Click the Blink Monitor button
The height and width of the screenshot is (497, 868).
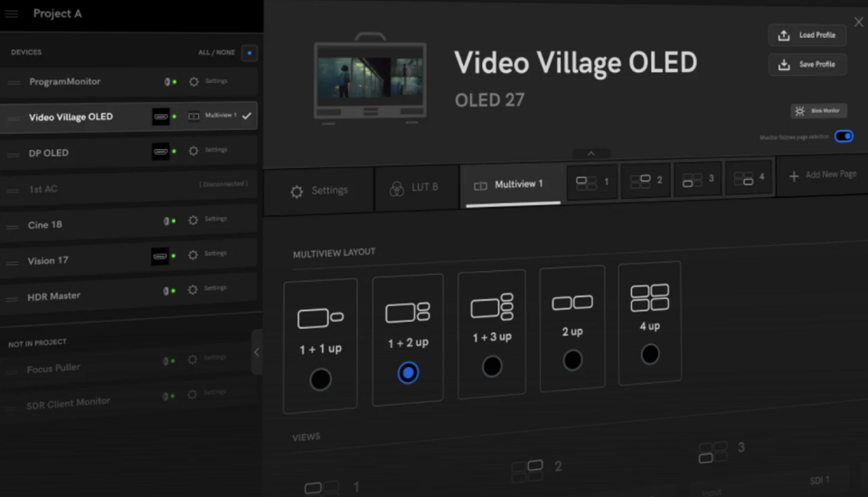(818, 110)
